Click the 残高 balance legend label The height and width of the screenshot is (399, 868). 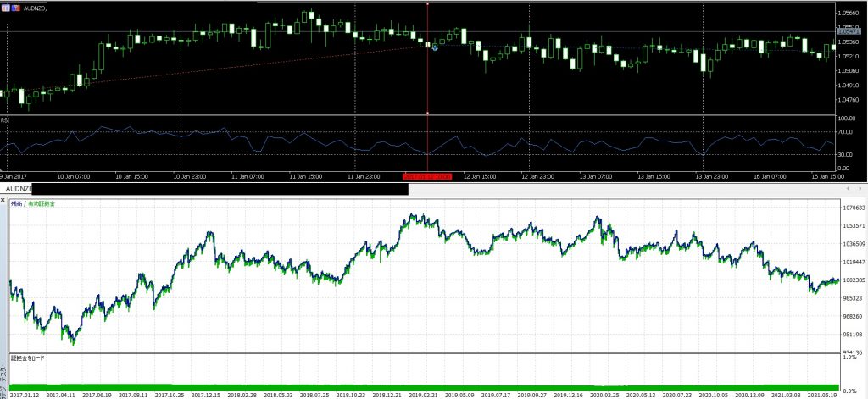(x=16, y=204)
